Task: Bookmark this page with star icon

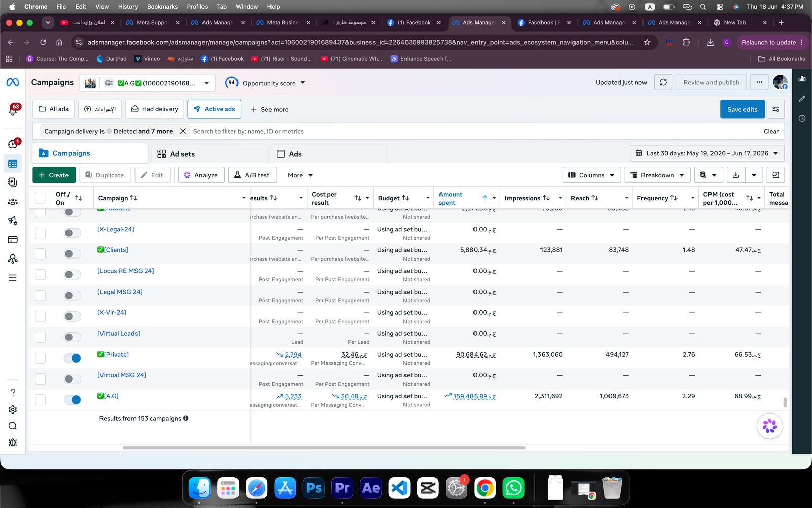Action: (647, 42)
